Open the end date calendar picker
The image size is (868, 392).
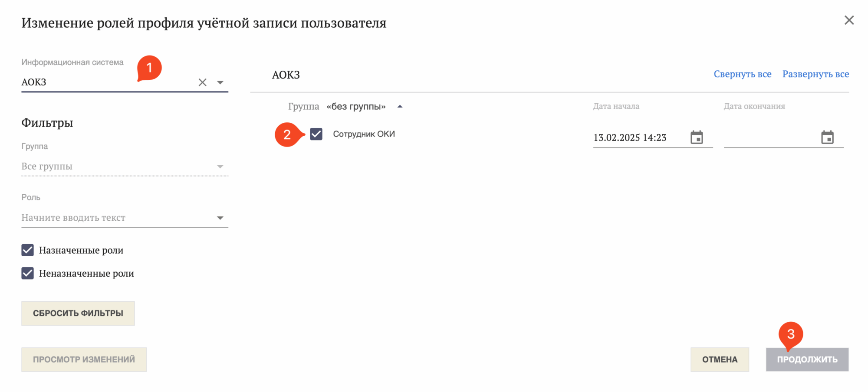point(827,137)
